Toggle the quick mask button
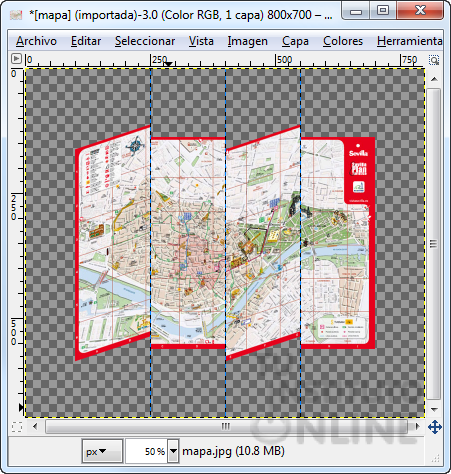The width and height of the screenshot is (451, 474). click(x=17, y=427)
